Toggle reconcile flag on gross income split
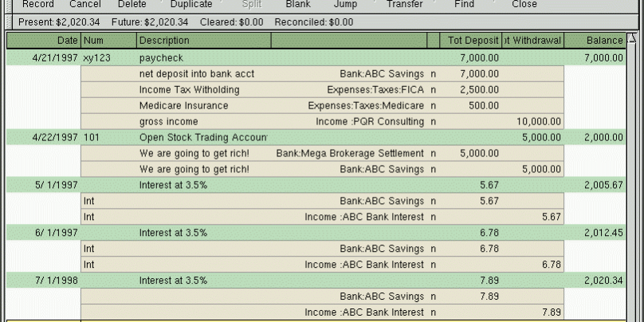Screen dimensions: 644x322 pyautogui.click(x=433, y=122)
